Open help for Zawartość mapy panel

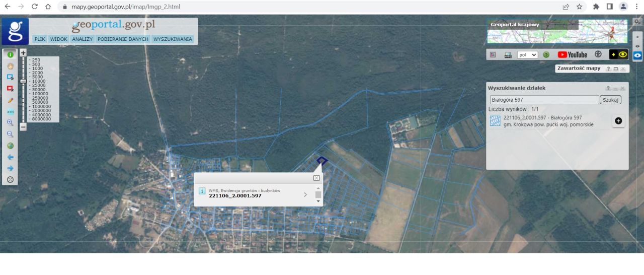tap(608, 68)
